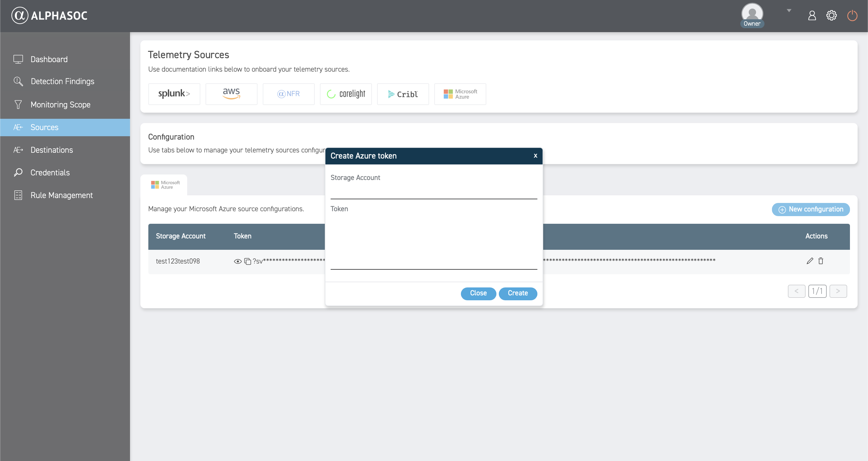Dismiss dialog with the x button

[x=535, y=156]
